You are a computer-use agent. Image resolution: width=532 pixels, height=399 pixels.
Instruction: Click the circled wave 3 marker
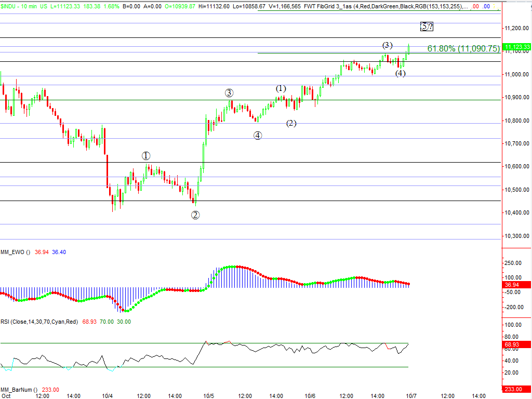coord(229,93)
